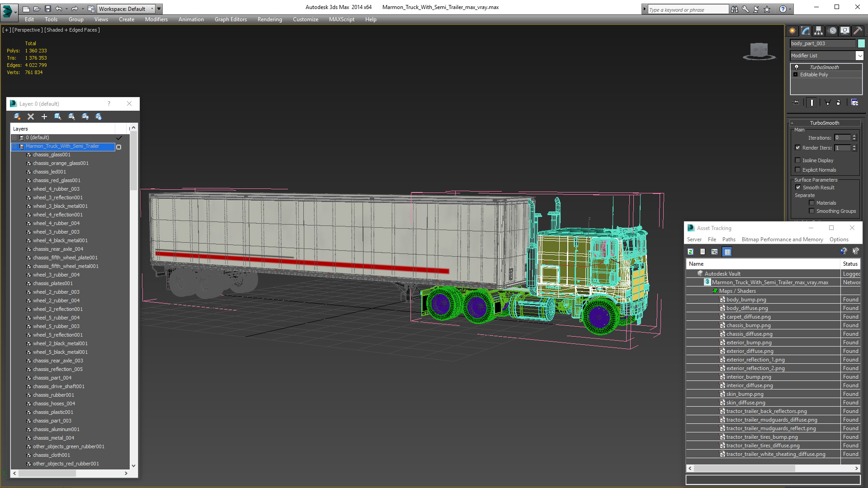Viewport: 868px width, 488px height.
Task: Open the MAXScript menu
Action: click(341, 19)
